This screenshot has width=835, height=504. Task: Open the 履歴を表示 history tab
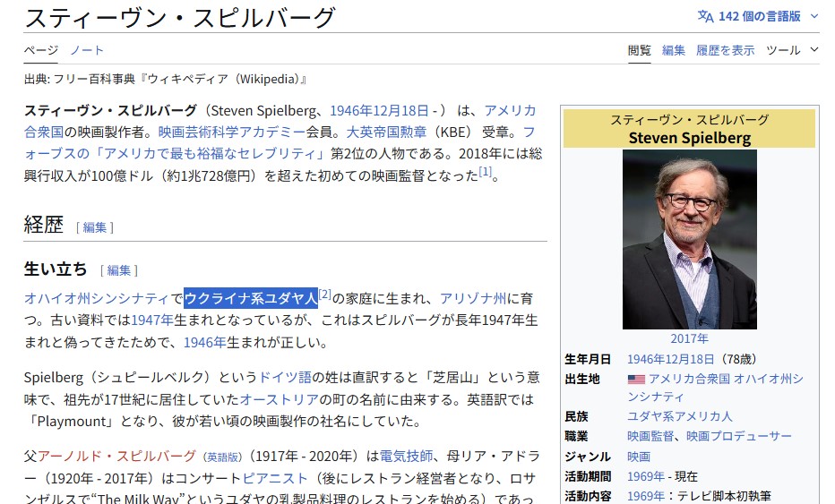click(726, 50)
